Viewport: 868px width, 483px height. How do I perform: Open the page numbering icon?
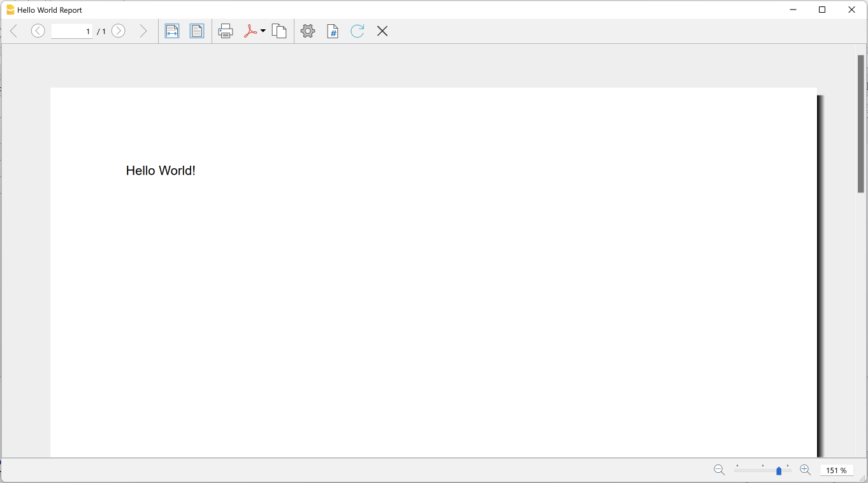[332, 31]
